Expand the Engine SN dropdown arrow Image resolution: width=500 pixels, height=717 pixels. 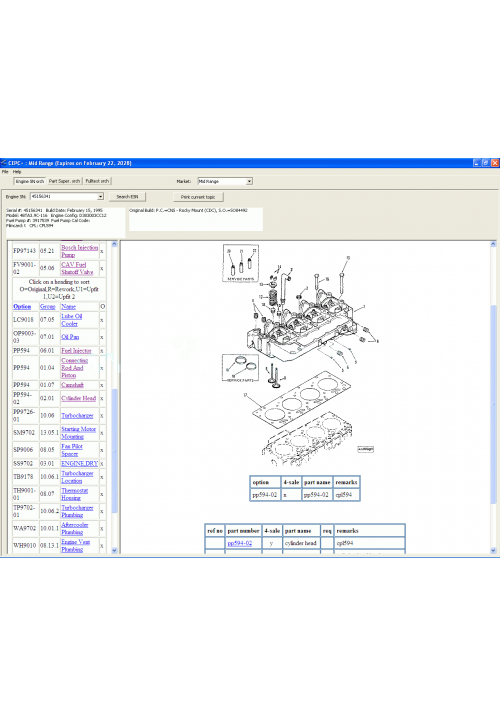click(100, 197)
